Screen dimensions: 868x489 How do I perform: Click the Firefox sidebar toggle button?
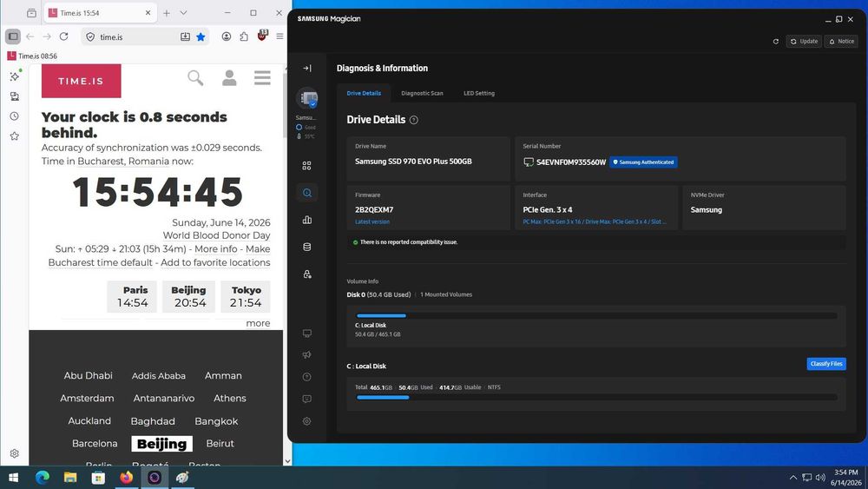coord(13,36)
